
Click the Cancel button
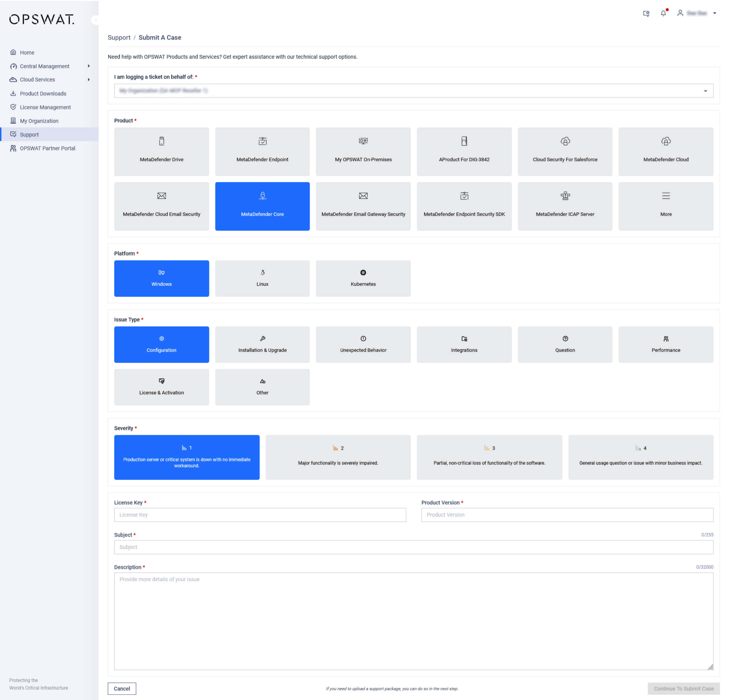[122, 688]
